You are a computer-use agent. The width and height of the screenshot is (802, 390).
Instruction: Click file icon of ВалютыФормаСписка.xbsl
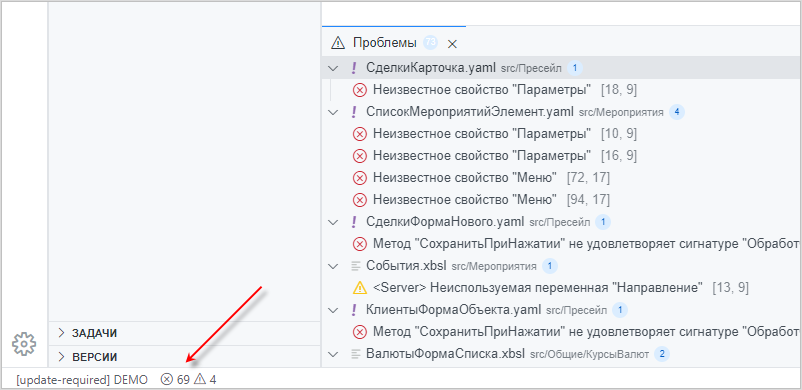(x=355, y=354)
